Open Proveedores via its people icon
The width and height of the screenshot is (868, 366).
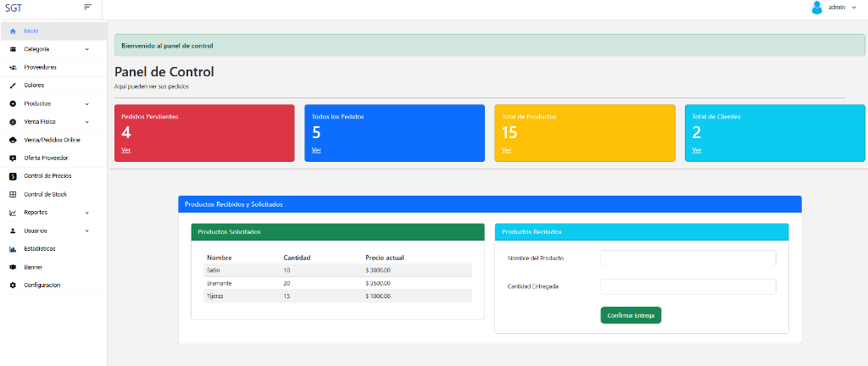pyautogui.click(x=13, y=67)
